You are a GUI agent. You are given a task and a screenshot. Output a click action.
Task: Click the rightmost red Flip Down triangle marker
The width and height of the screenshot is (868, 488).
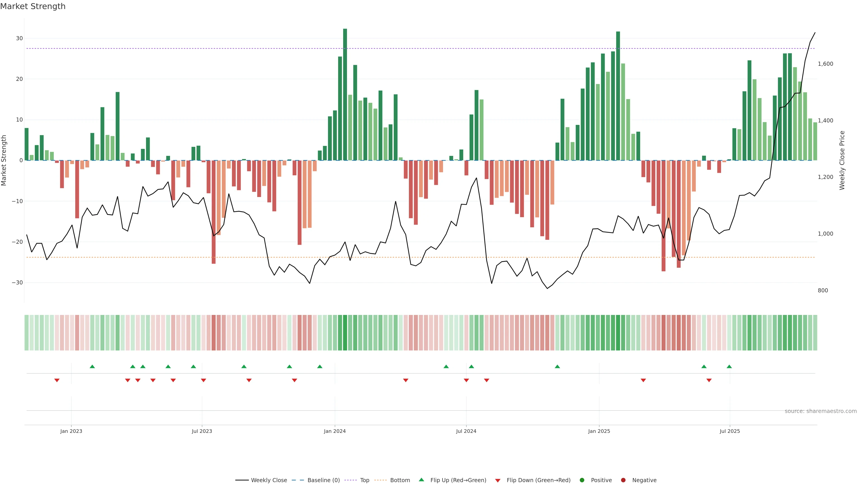(709, 380)
